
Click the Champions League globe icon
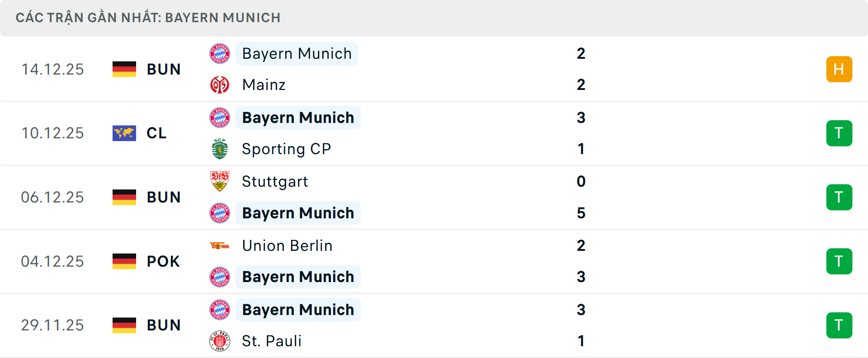[x=124, y=133]
